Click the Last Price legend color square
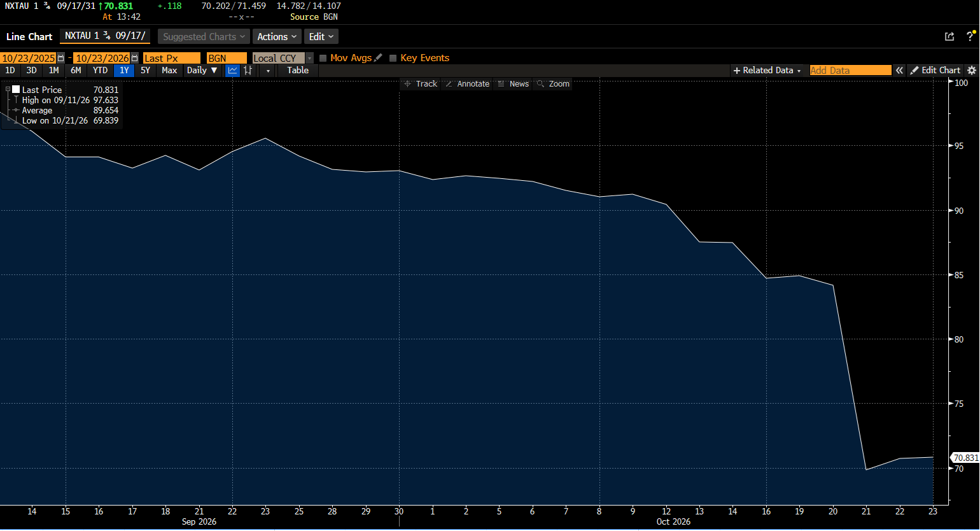Screen dimensions: 980x531 pos(16,90)
